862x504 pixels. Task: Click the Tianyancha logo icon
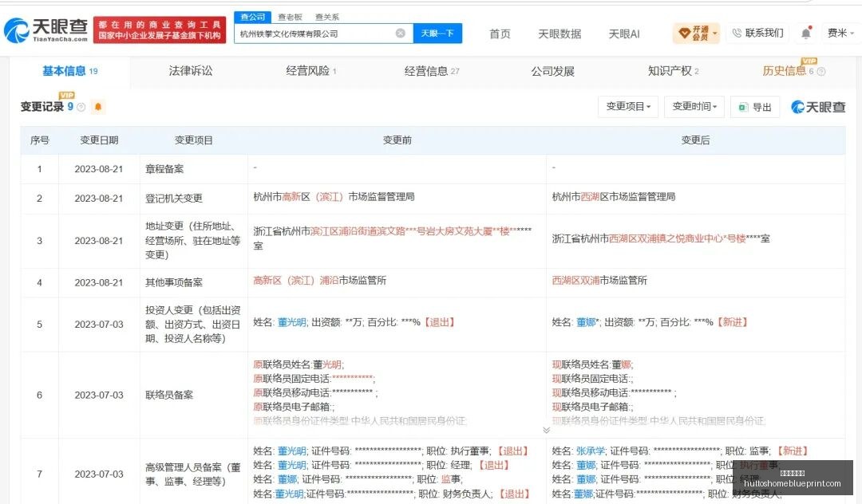(17, 30)
